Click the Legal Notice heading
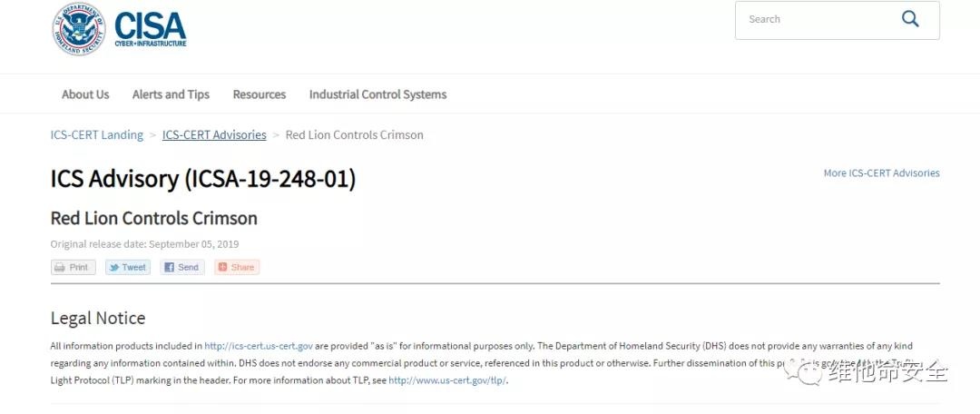This screenshot has height=414, width=980. tap(98, 318)
